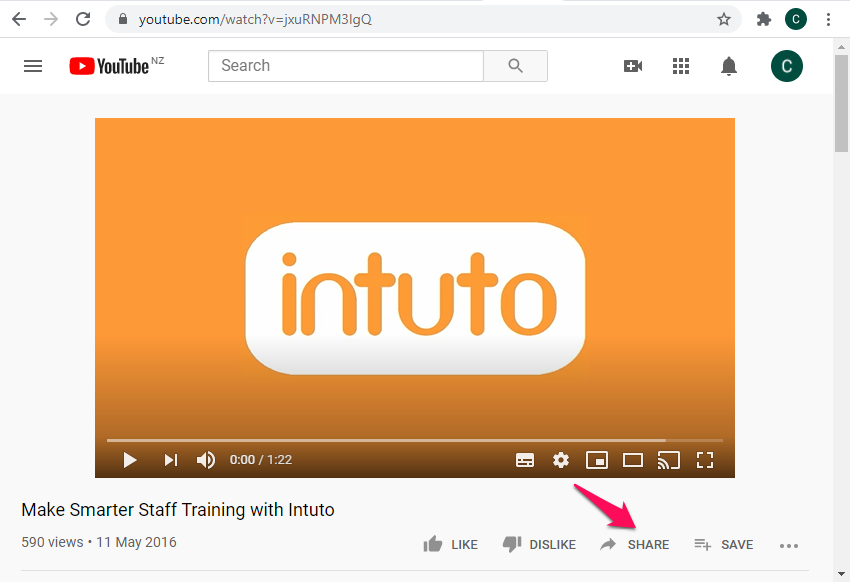The image size is (850, 582).
Task: Save the video to a playlist
Action: [724, 545]
